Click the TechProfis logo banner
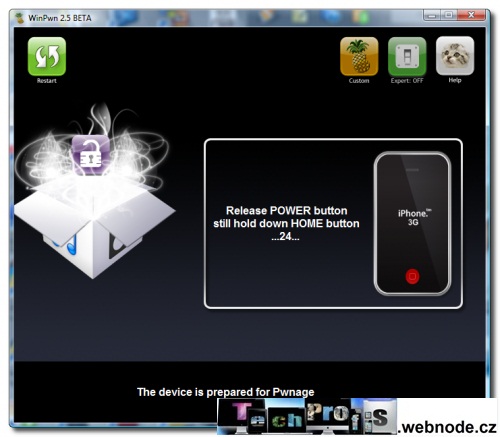This screenshot has width=500, height=437. click(357, 417)
